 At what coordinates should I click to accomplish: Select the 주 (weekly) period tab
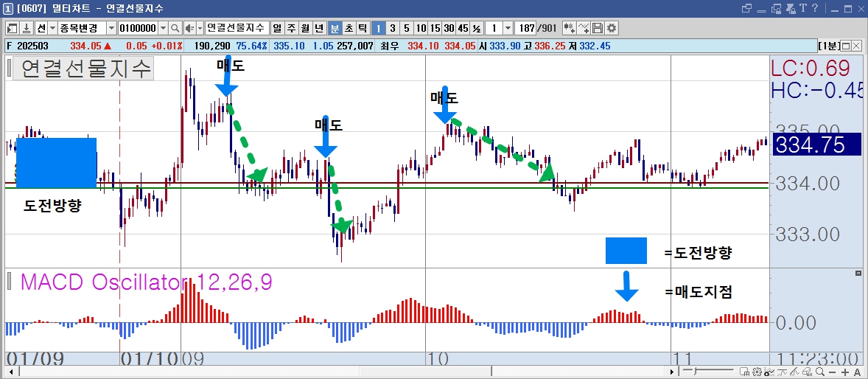(x=291, y=28)
